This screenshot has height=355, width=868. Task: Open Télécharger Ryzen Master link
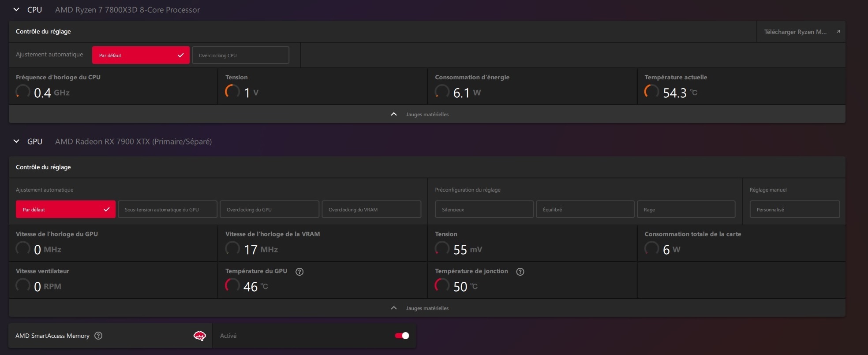801,32
